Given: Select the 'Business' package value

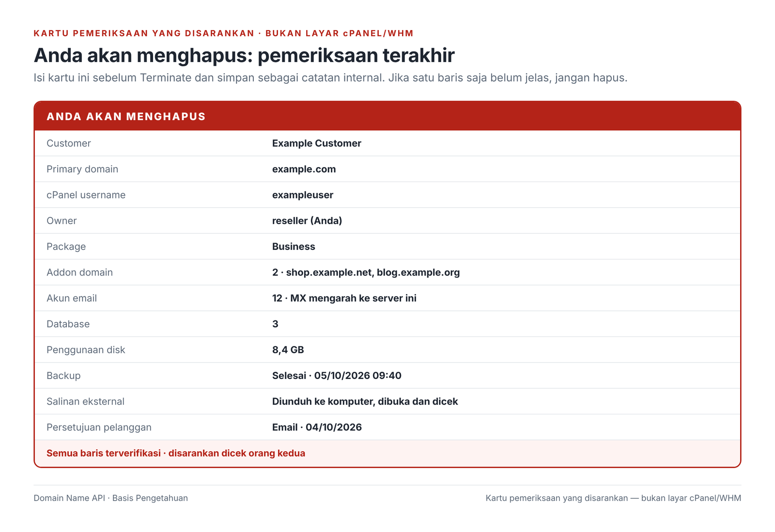Looking at the screenshot, I should 294,246.
